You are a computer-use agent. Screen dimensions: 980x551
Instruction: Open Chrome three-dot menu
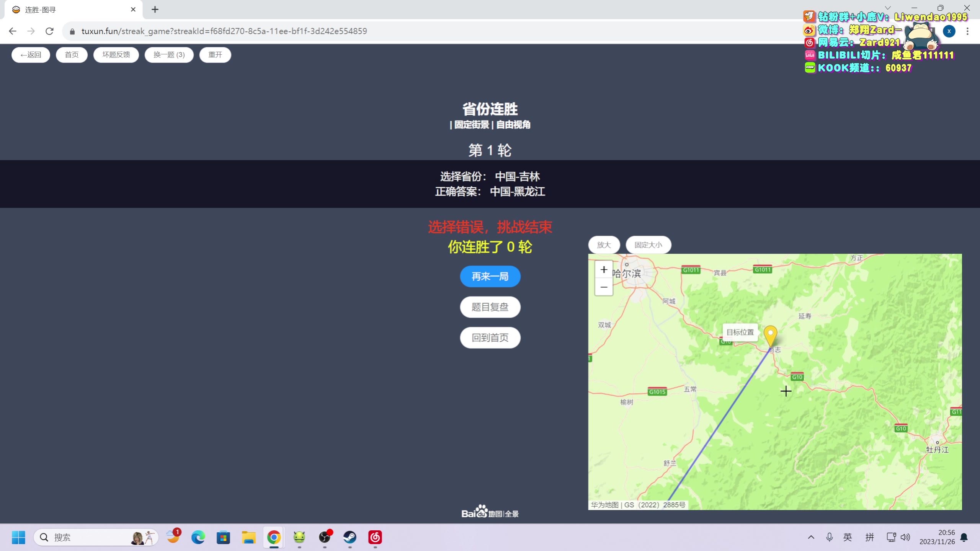coord(967,31)
